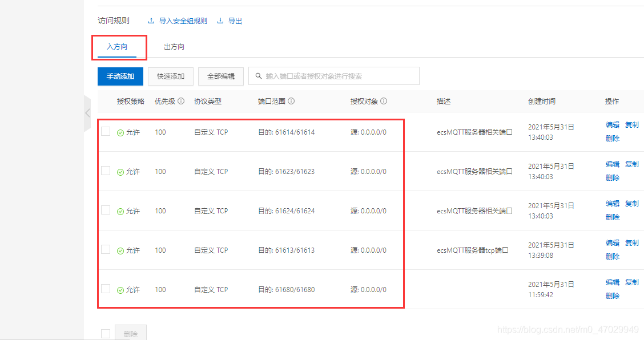Click the green allow icon on the 61680 rule
The height and width of the screenshot is (340, 644).
click(x=120, y=289)
